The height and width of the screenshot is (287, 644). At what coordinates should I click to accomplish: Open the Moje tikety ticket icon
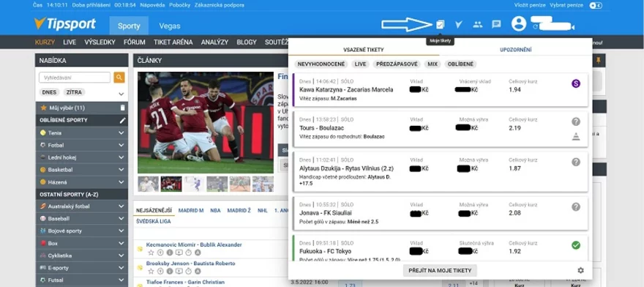pyautogui.click(x=440, y=24)
